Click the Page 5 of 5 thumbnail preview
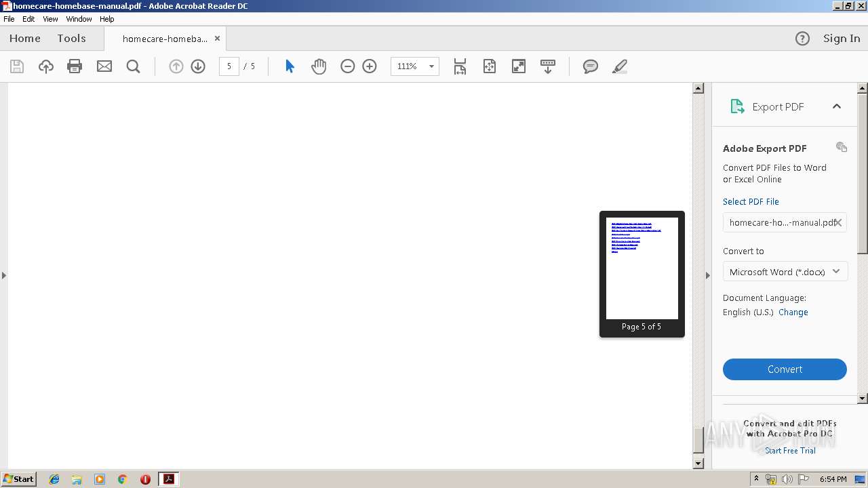Image resolution: width=868 pixels, height=488 pixels. (642, 274)
